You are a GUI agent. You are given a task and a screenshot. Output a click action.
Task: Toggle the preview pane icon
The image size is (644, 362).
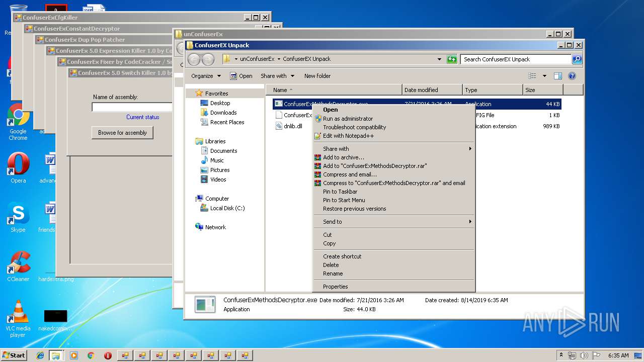point(557,76)
